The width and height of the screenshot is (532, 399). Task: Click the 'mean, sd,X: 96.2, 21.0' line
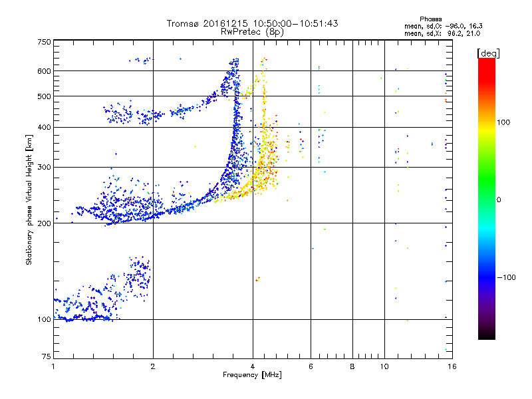click(442, 33)
